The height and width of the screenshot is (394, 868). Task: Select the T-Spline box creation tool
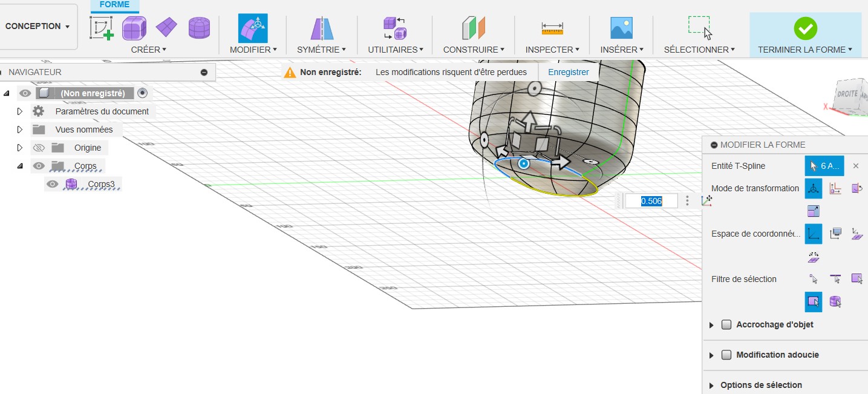[134, 28]
